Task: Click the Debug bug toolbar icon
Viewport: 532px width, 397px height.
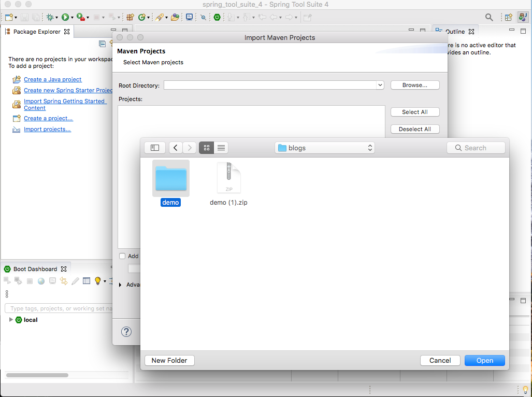Action: (x=50, y=17)
